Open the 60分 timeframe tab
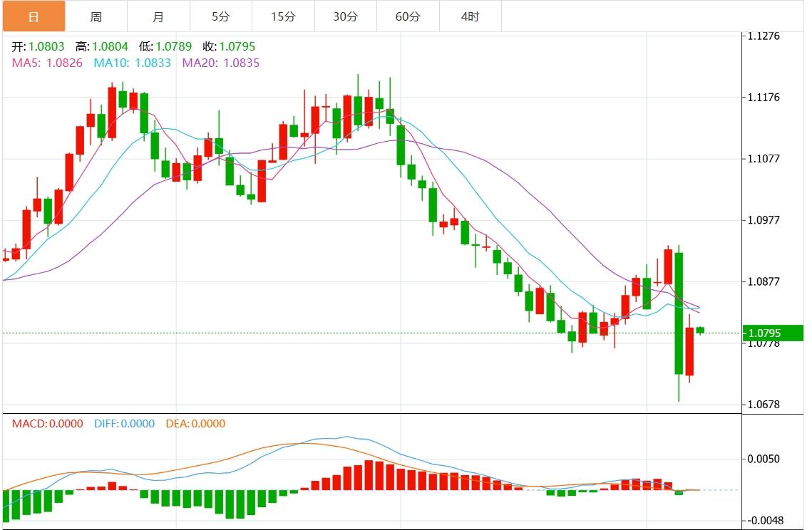The width and height of the screenshot is (812, 530). 408,16
